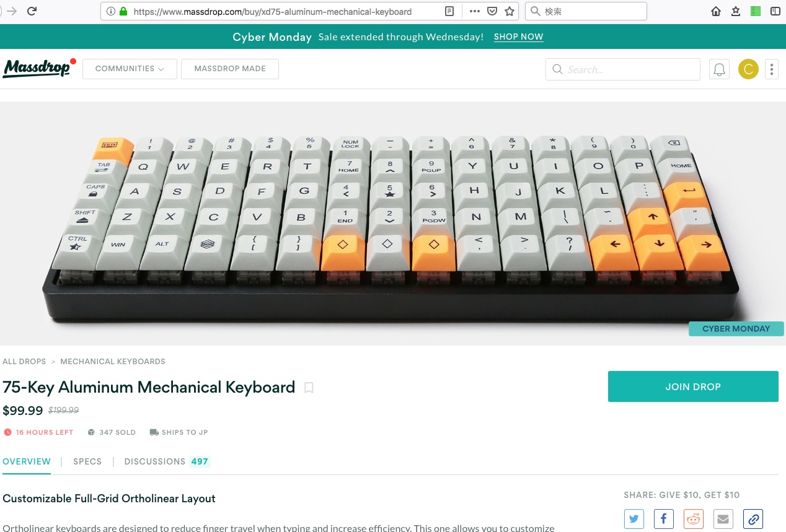Click the browser search box

coord(586,11)
